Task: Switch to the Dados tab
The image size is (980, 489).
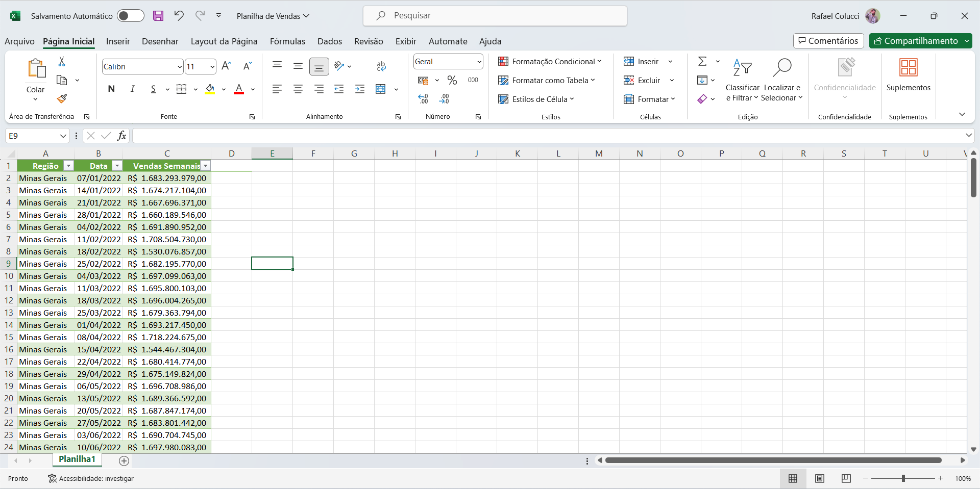Action: (x=330, y=41)
